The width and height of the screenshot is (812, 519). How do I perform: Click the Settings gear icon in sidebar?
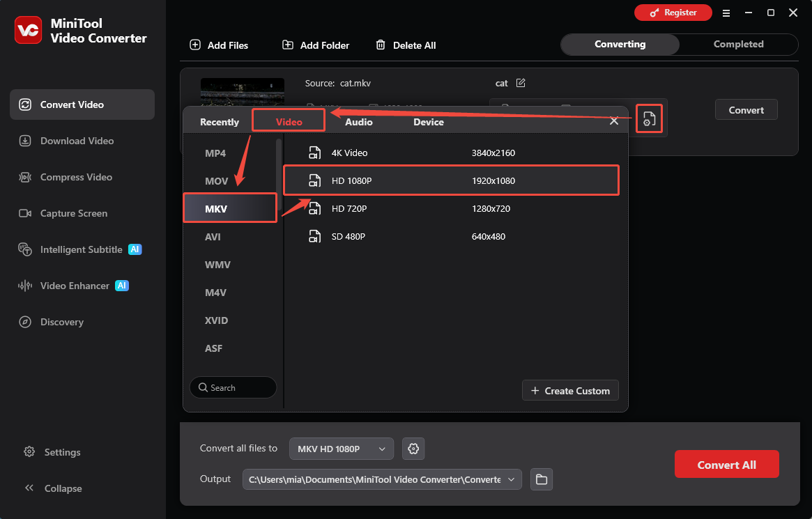click(29, 451)
